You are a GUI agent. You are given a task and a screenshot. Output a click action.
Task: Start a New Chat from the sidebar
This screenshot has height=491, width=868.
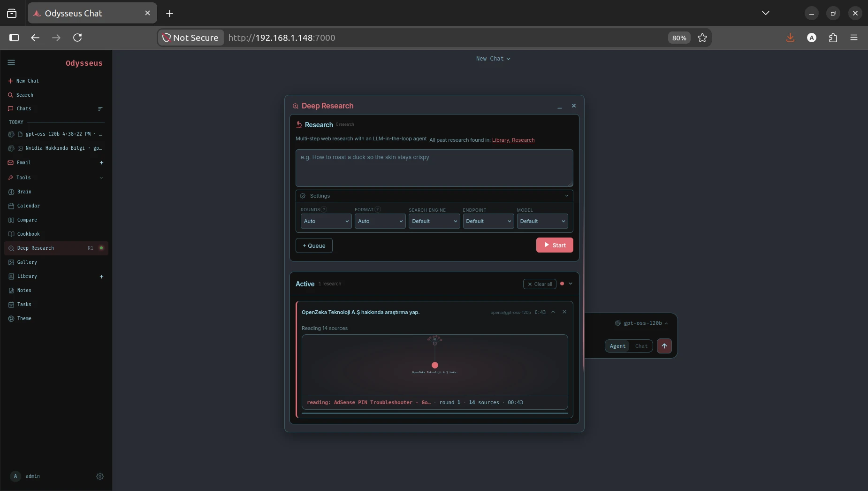23,81
